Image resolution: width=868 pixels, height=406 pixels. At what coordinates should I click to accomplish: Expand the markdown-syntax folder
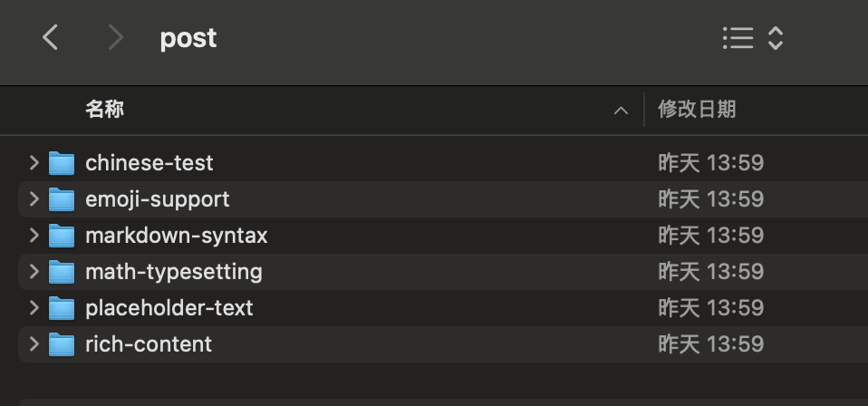coord(34,236)
